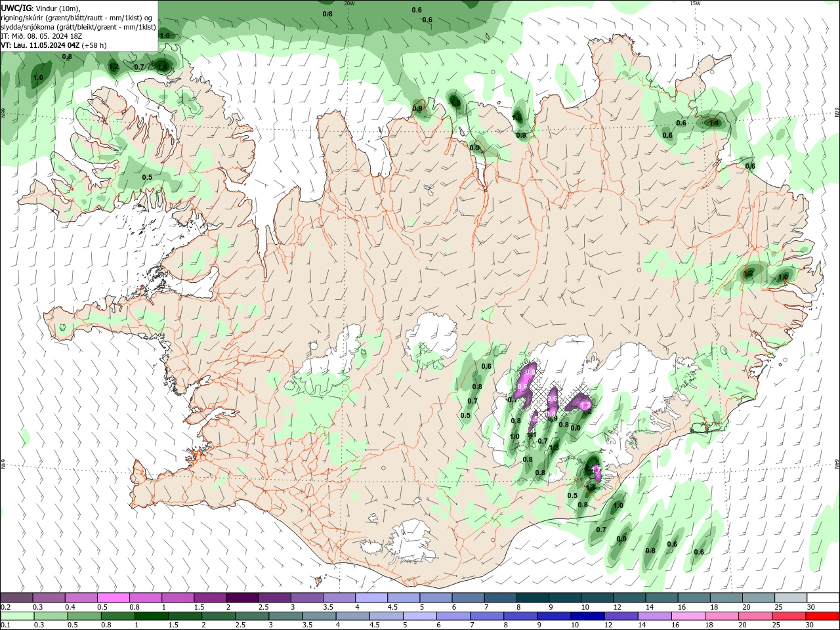The height and width of the screenshot is (630, 840).
Task: Select the deep blue lower swatch between 10 and 12
Action: (587, 616)
